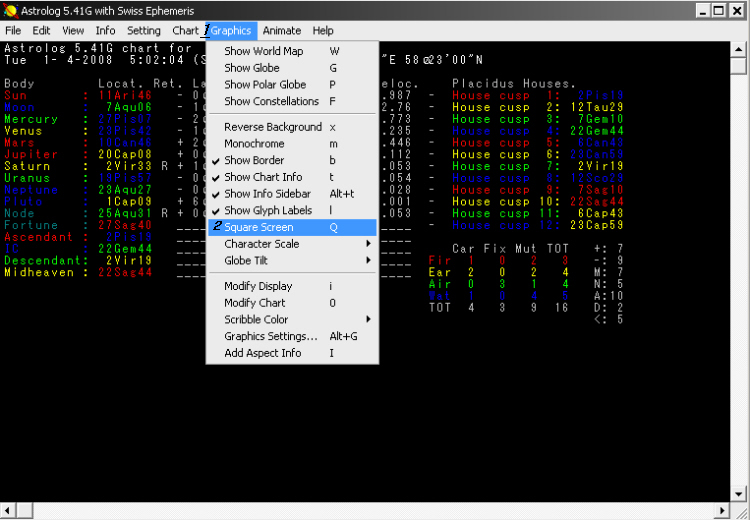Click the horizontal scrollbar thumb
750x520 pixels.
(25, 510)
